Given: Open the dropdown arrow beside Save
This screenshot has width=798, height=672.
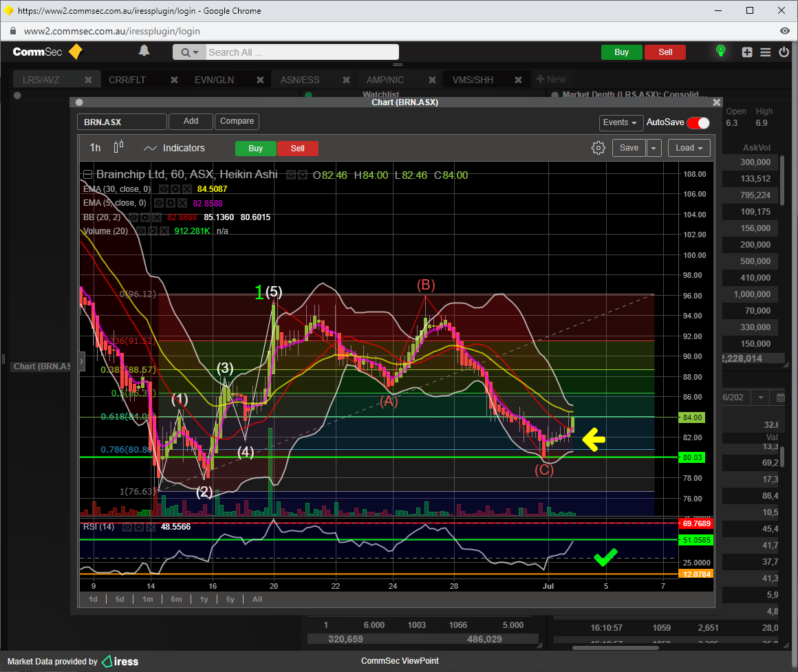Looking at the screenshot, I should pos(654,148).
